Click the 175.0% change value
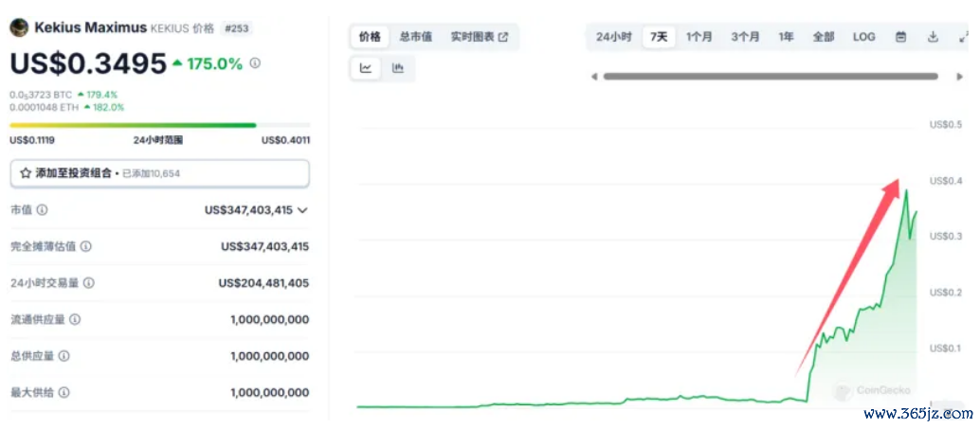Screen dimensions: 980x428 point(214,63)
